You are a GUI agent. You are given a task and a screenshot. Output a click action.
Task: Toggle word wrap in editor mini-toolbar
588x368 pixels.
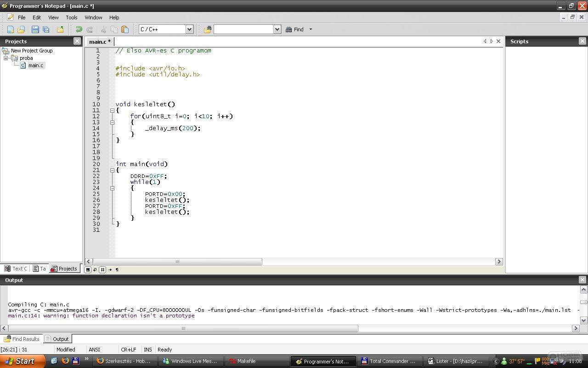(x=95, y=270)
